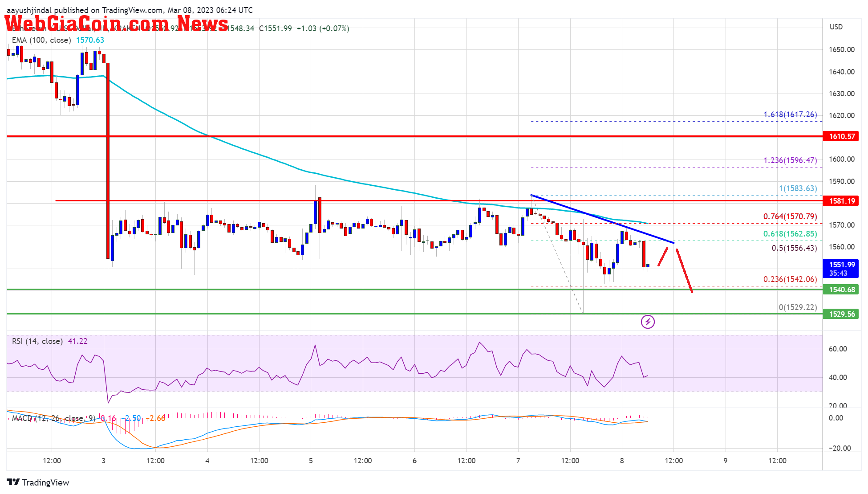
Task: Click the 0.5(1556.43) Fibonacci label
Action: 794,248
